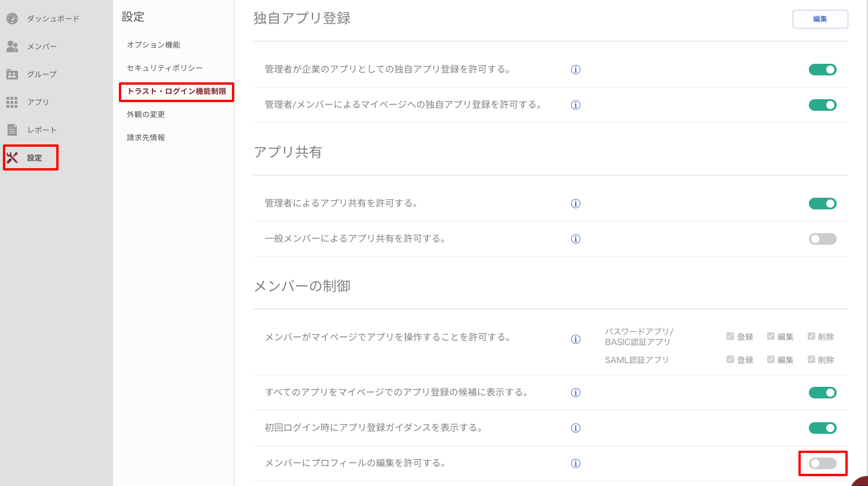Open オプション機能 settings menu item
The height and width of the screenshot is (486, 868).
(x=154, y=45)
